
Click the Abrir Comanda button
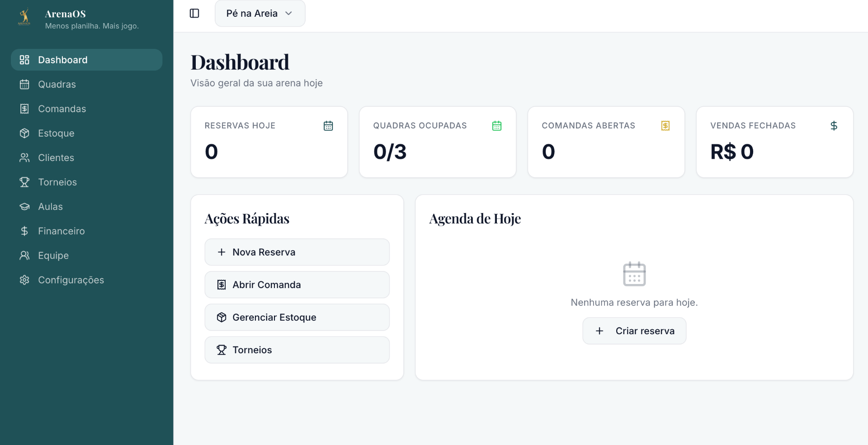tap(297, 284)
